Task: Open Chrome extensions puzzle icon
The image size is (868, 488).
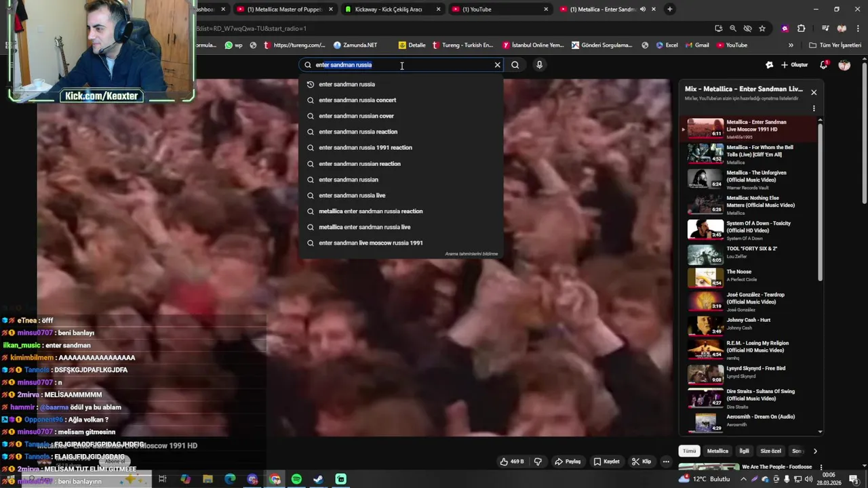Action: pos(802,28)
